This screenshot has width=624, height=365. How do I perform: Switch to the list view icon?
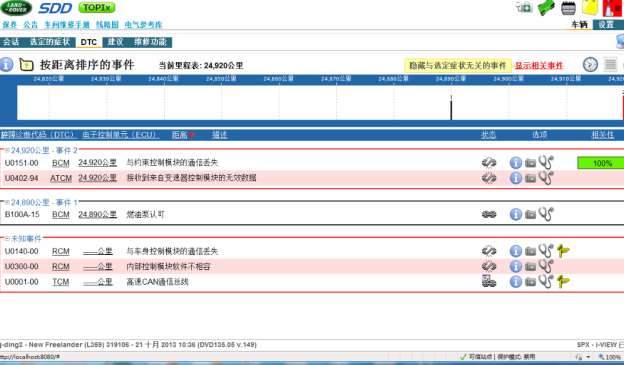(610, 64)
